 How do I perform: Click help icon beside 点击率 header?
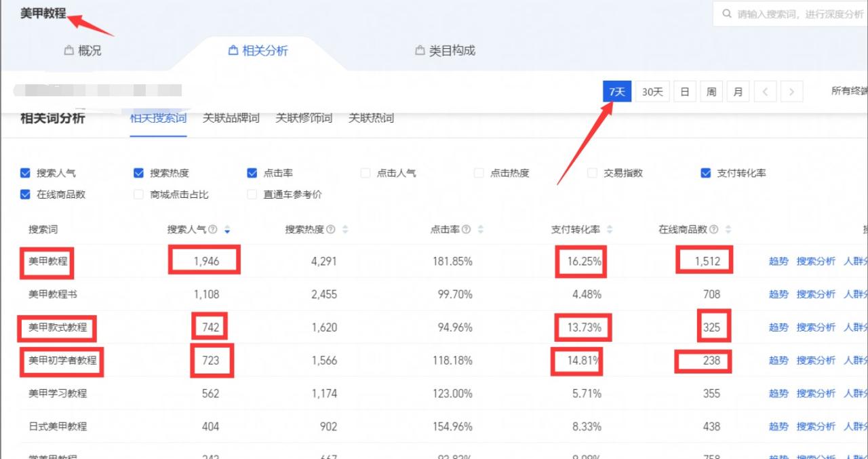pos(467,230)
